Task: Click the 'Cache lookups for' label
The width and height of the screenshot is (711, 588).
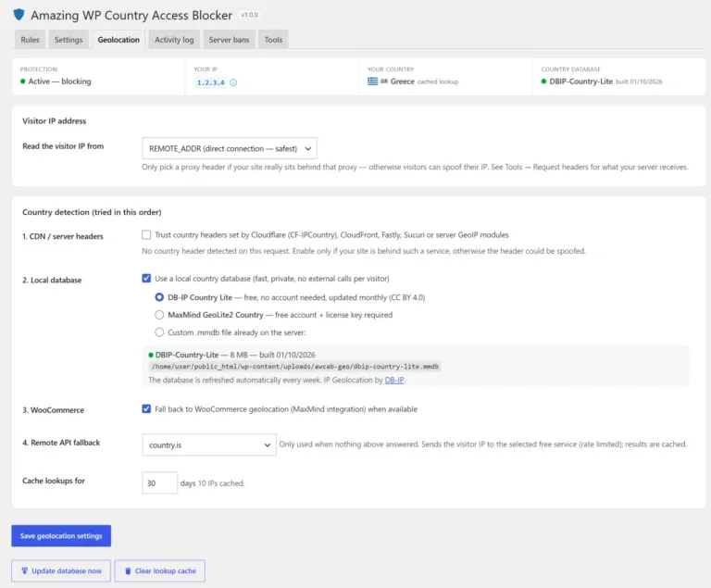Action: [54, 481]
